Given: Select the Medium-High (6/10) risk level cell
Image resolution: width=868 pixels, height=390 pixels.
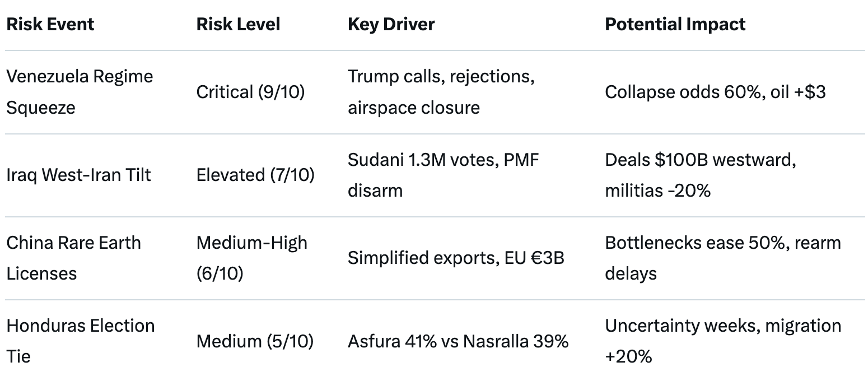Looking at the screenshot, I should tap(251, 258).
